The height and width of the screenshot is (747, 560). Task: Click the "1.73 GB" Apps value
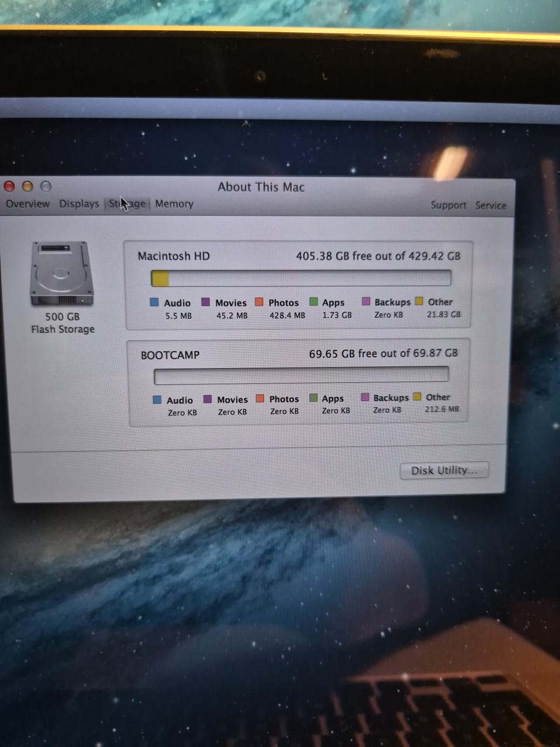(x=337, y=315)
